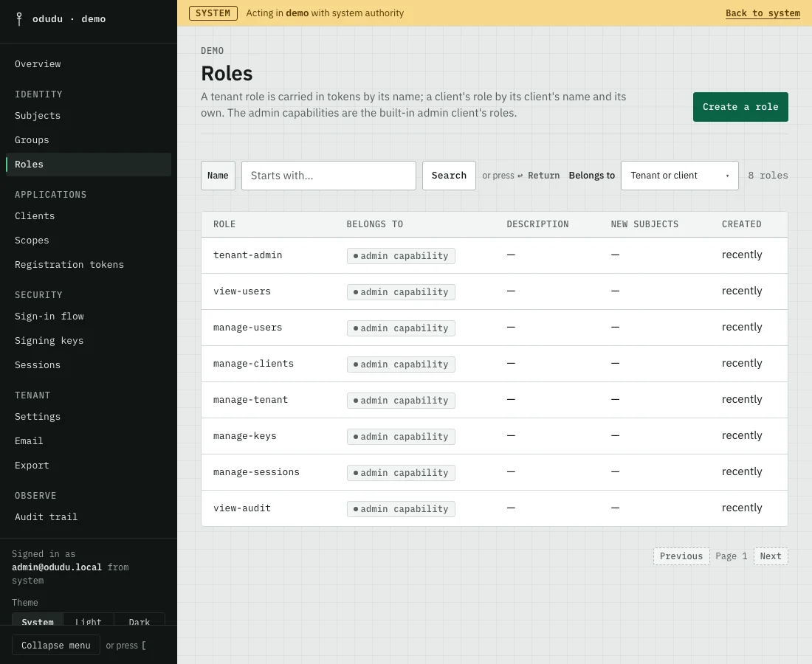Click the Back to system link
The image size is (812, 664).
click(x=763, y=13)
